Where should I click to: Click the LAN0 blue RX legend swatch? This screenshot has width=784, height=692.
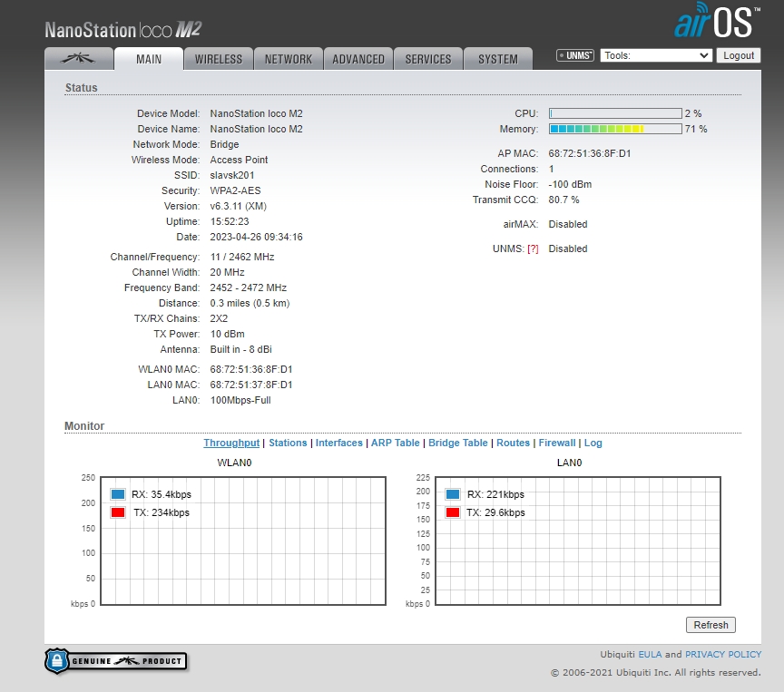click(453, 494)
